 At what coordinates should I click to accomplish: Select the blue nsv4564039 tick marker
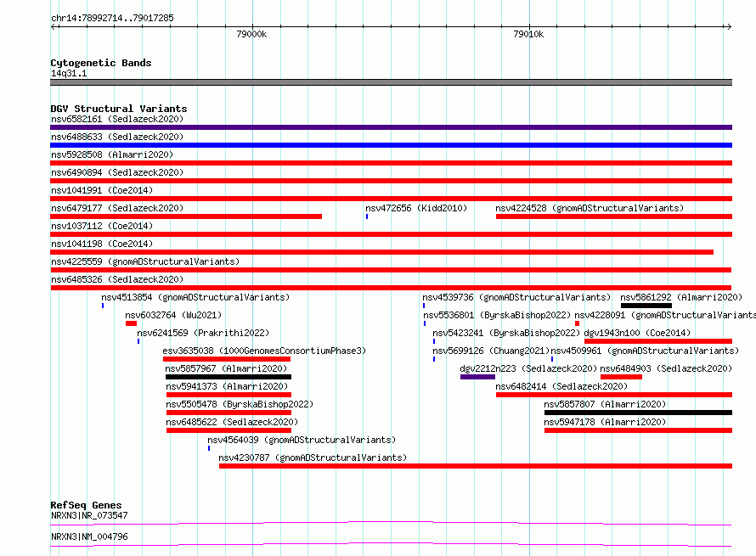point(209,448)
